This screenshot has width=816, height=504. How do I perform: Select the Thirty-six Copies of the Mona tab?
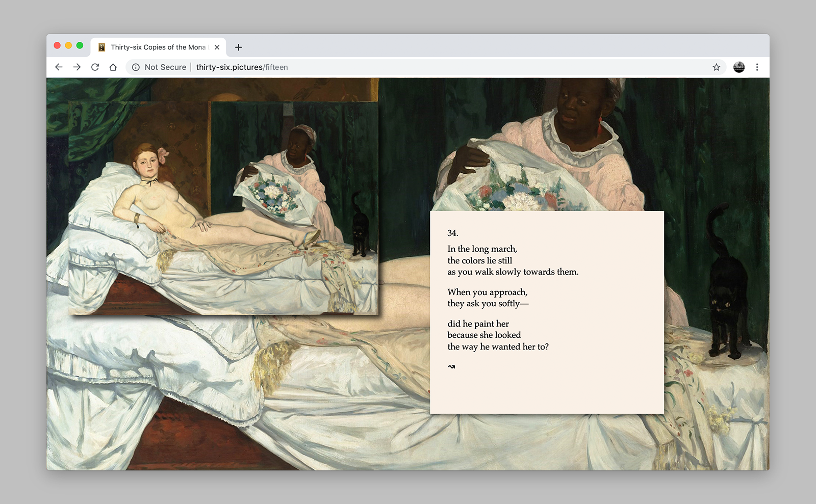click(158, 47)
